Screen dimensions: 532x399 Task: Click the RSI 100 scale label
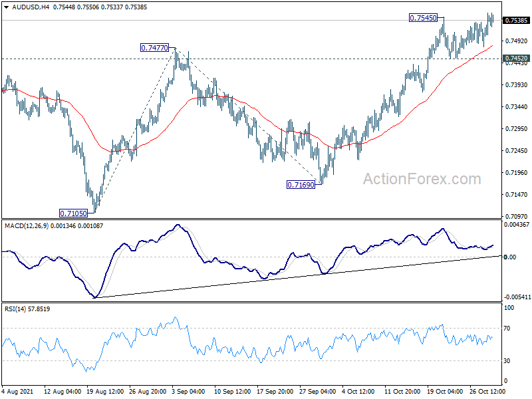coord(509,308)
